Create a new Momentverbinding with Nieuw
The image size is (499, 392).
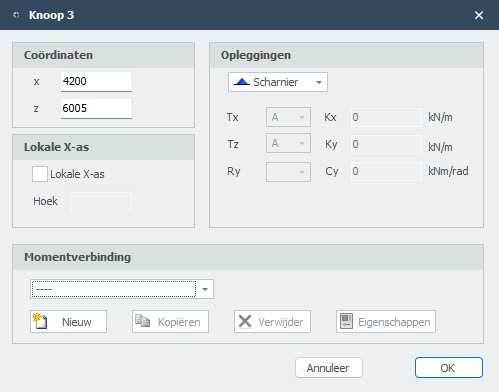tap(68, 322)
